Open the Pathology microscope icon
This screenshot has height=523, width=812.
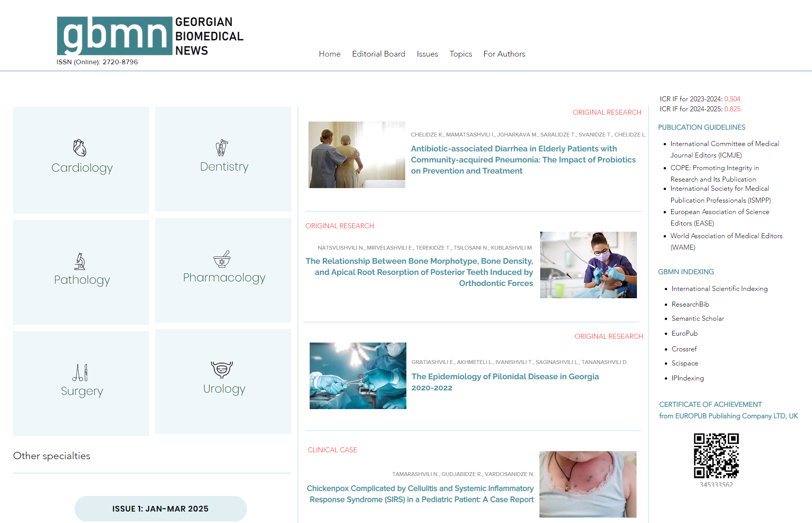(x=80, y=261)
